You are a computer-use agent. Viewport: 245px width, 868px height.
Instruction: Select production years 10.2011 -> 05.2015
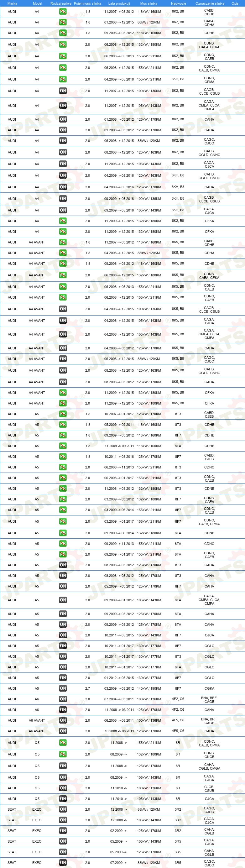tap(119, 635)
